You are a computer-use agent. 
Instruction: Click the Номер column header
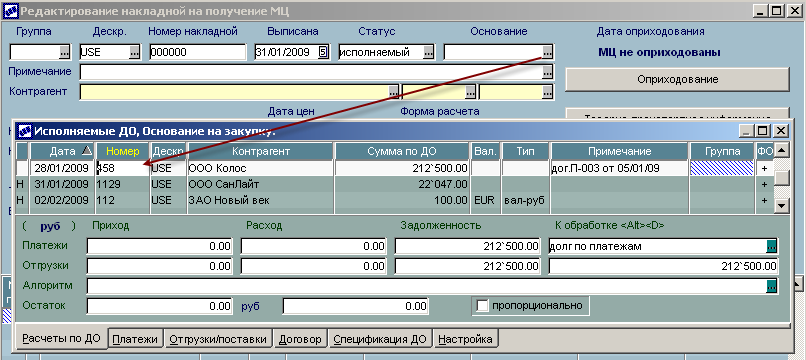pos(122,151)
